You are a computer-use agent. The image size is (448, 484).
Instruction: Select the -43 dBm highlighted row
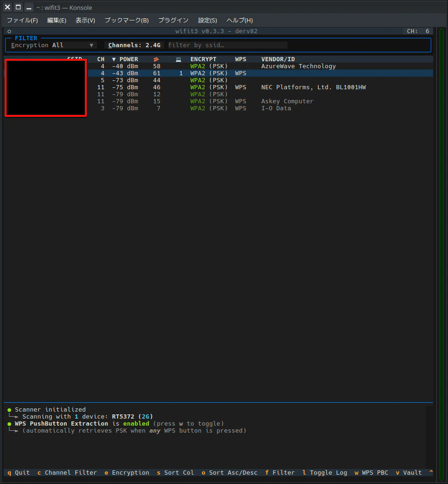[219, 73]
